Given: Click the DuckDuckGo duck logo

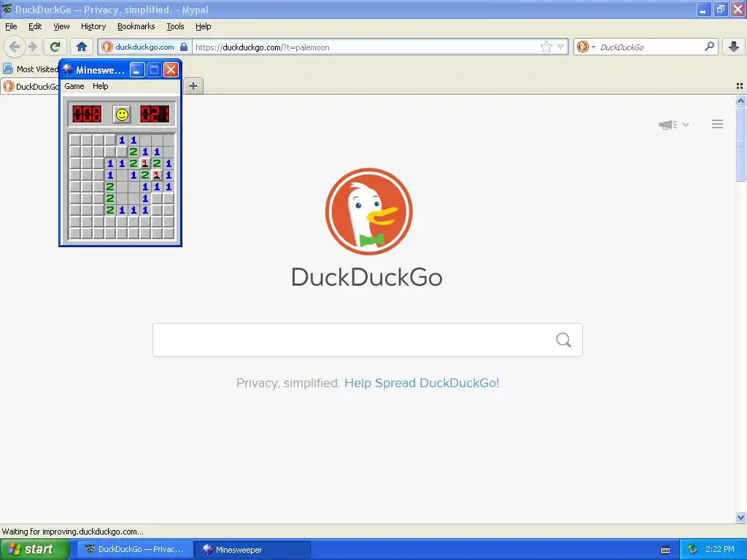Looking at the screenshot, I should coord(368,211).
